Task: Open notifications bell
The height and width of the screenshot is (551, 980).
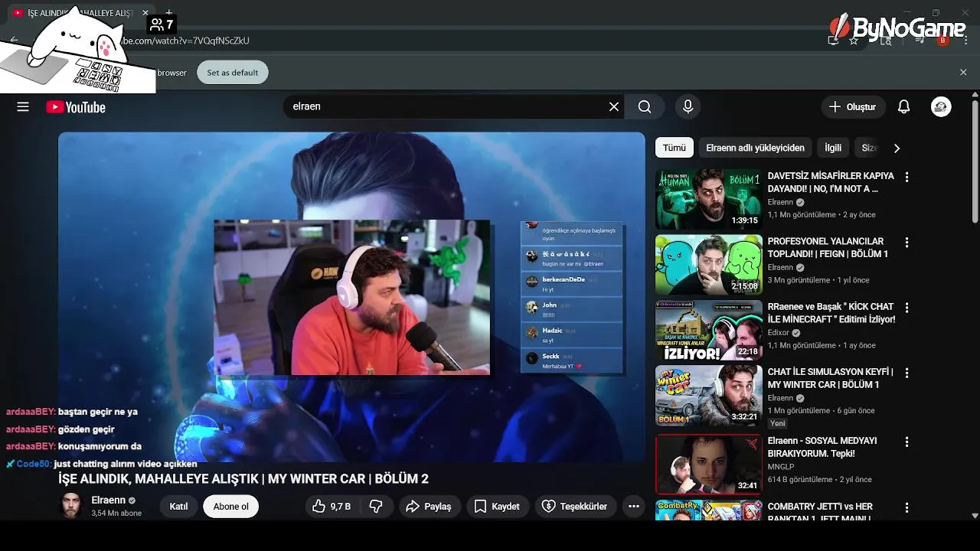Action: pyautogui.click(x=903, y=107)
